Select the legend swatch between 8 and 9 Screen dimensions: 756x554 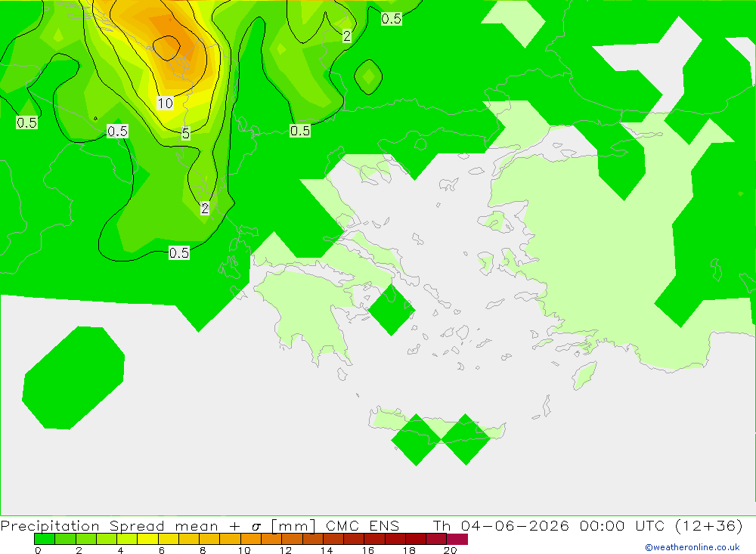coord(209,539)
